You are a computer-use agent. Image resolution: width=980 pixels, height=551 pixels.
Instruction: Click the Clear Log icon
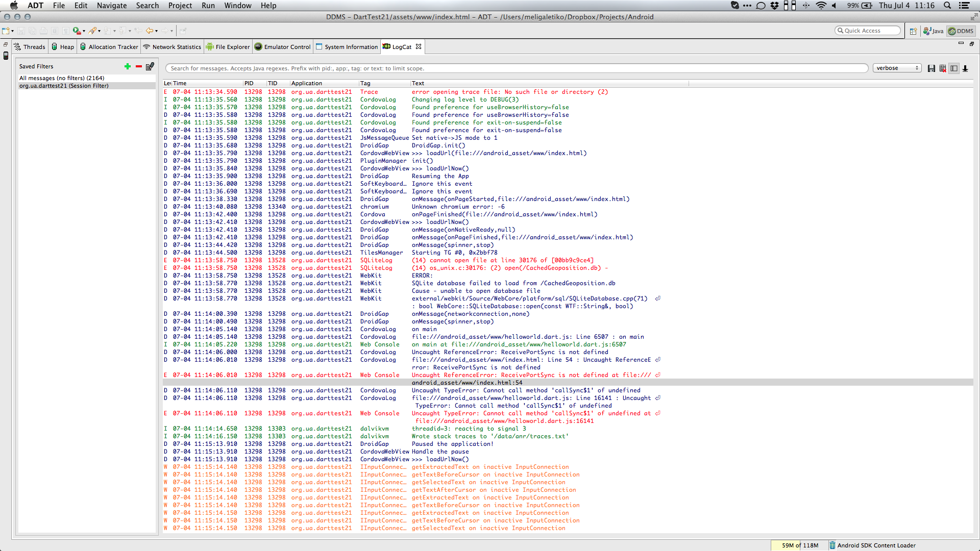(943, 68)
